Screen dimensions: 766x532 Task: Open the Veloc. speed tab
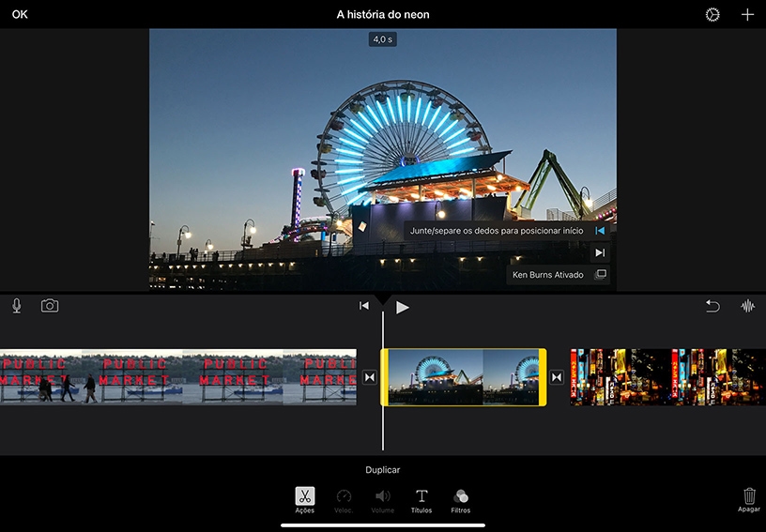point(344,500)
